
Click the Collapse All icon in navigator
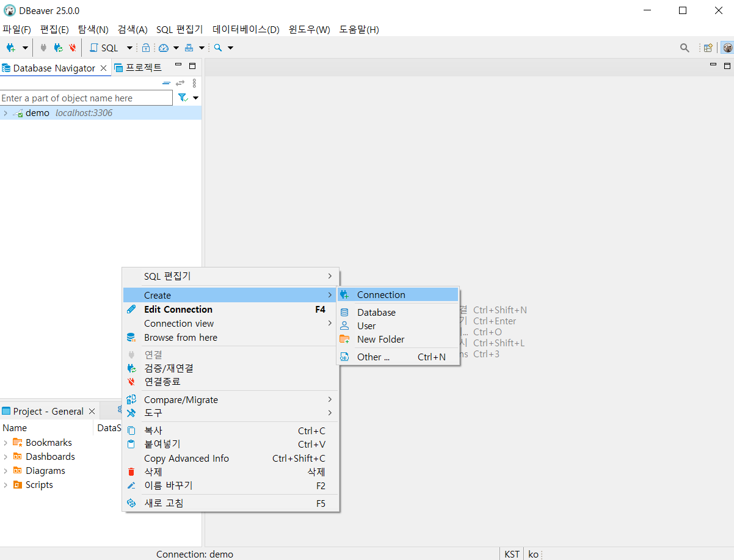click(166, 83)
